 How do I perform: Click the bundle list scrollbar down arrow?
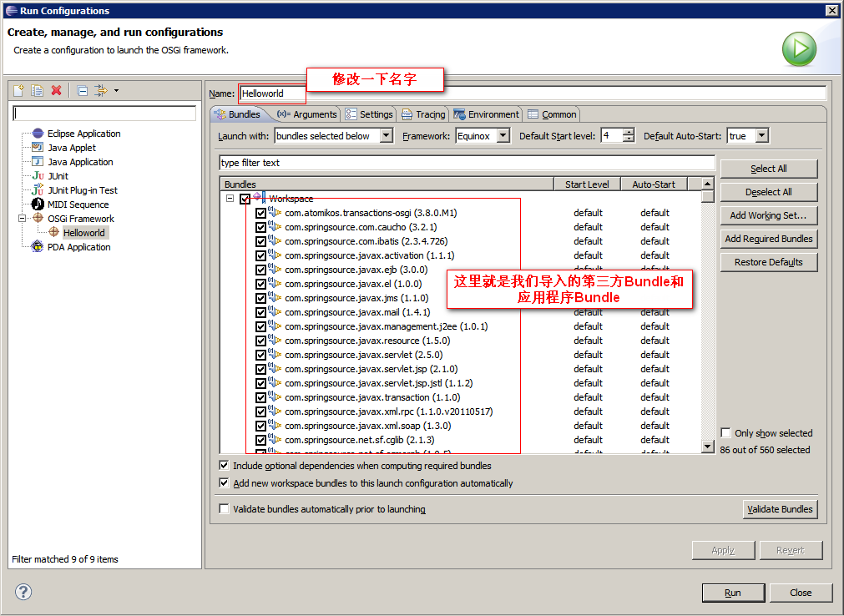pos(708,446)
